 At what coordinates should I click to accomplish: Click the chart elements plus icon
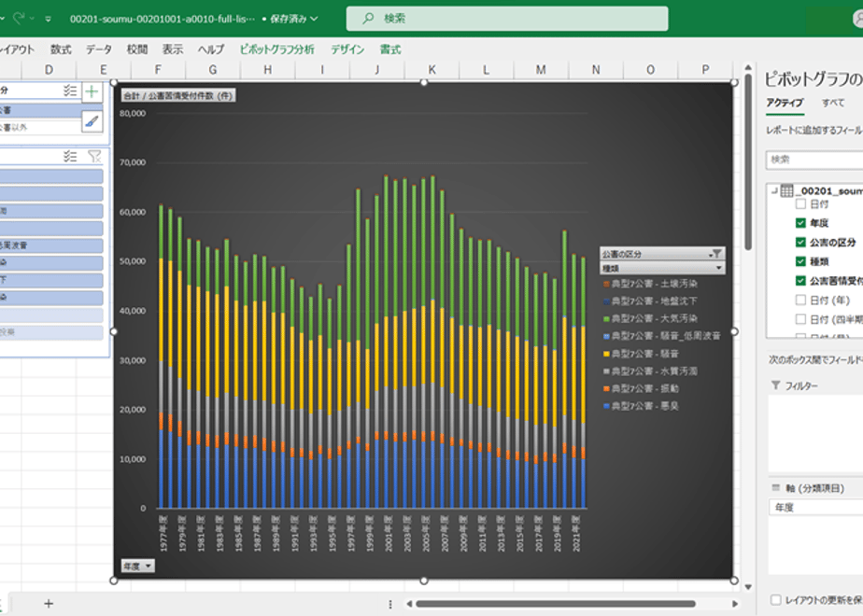pyautogui.click(x=92, y=91)
